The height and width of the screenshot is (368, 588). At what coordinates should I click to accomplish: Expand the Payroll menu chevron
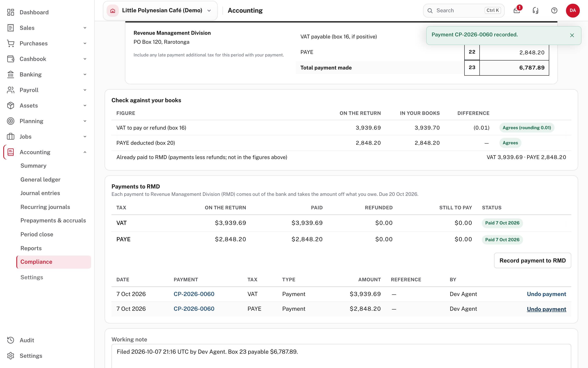tap(85, 90)
